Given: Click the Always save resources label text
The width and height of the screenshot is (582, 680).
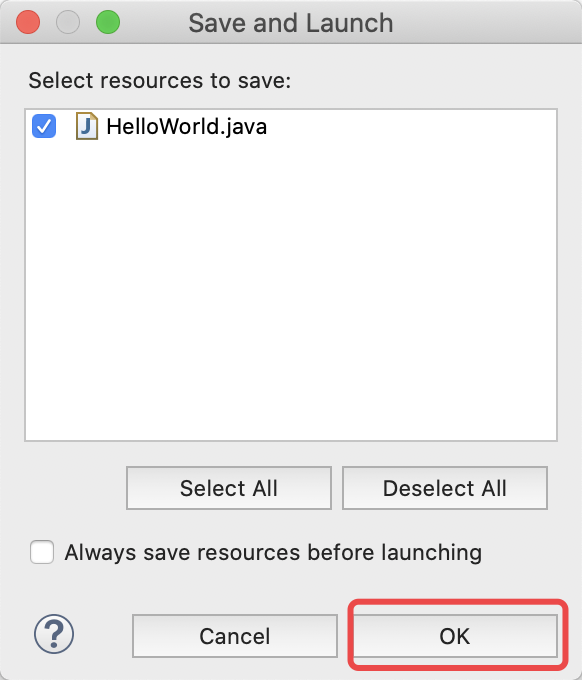Looking at the screenshot, I should click(273, 552).
